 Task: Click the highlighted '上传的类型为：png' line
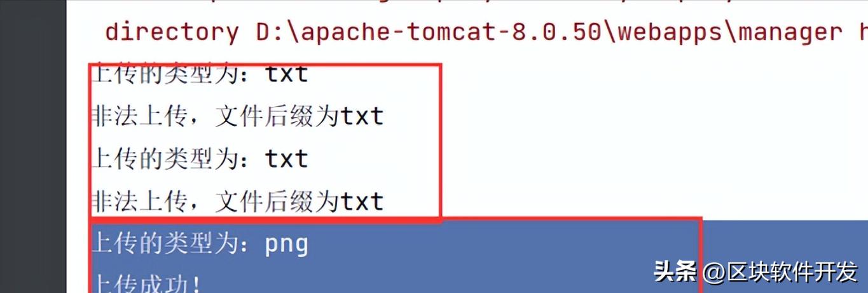200,243
